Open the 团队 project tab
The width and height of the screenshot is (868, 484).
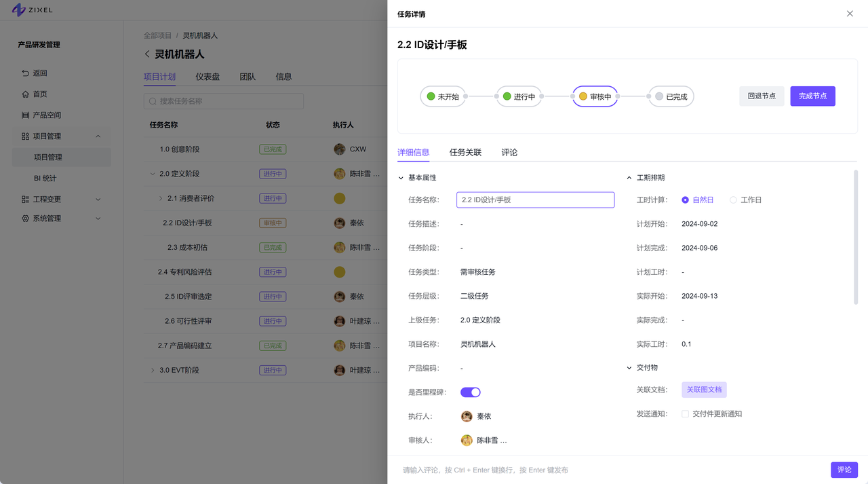pyautogui.click(x=248, y=77)
